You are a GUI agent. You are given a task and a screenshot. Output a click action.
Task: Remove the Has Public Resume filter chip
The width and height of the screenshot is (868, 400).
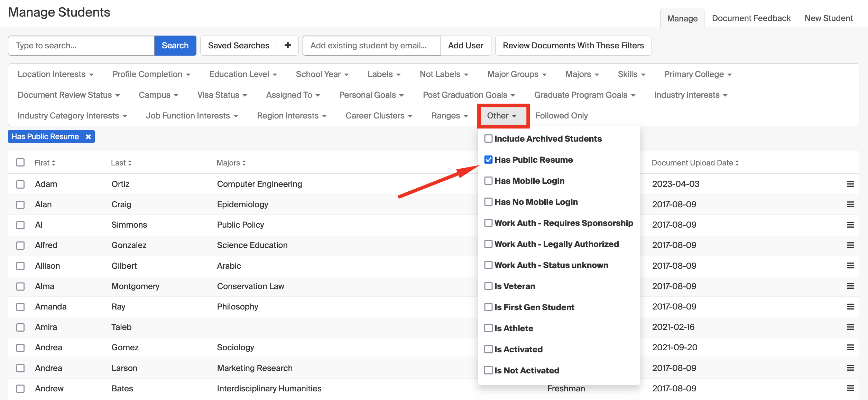(88, 136)
